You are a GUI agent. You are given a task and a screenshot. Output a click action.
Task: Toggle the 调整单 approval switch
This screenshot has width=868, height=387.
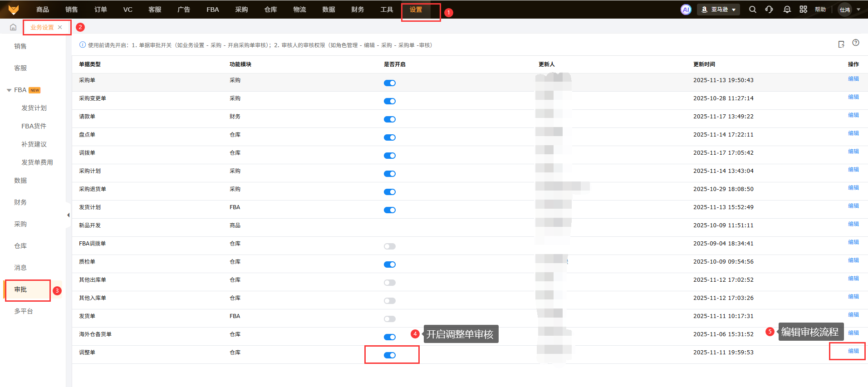(x=390, y=355)
